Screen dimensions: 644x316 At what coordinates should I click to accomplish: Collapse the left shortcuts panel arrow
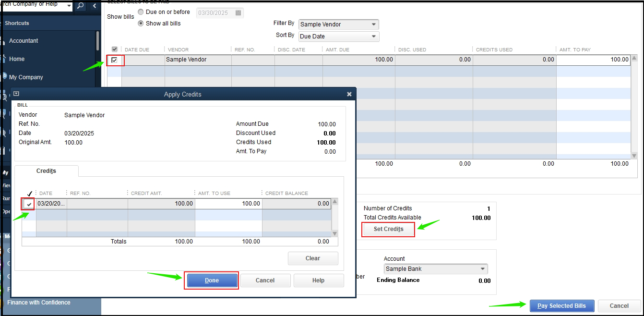click(94, 6)
